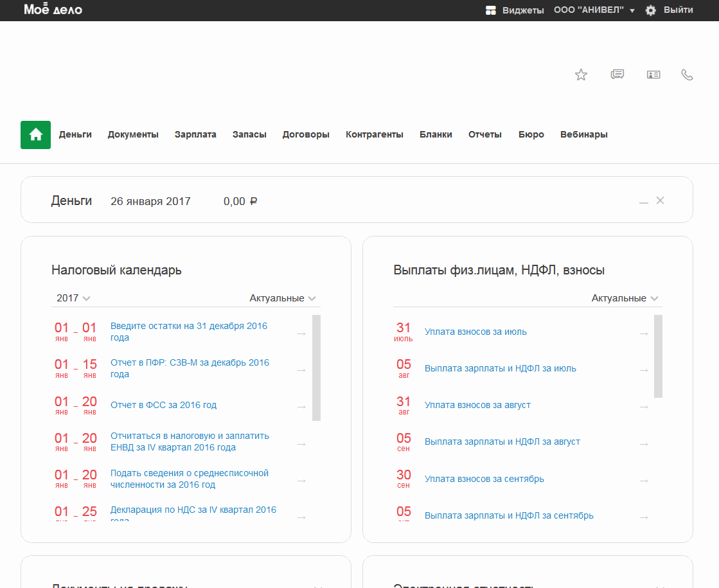This screenshot has height=588, width=719.
Task: Minimize the Деньги widget
Action: (643, 201)
